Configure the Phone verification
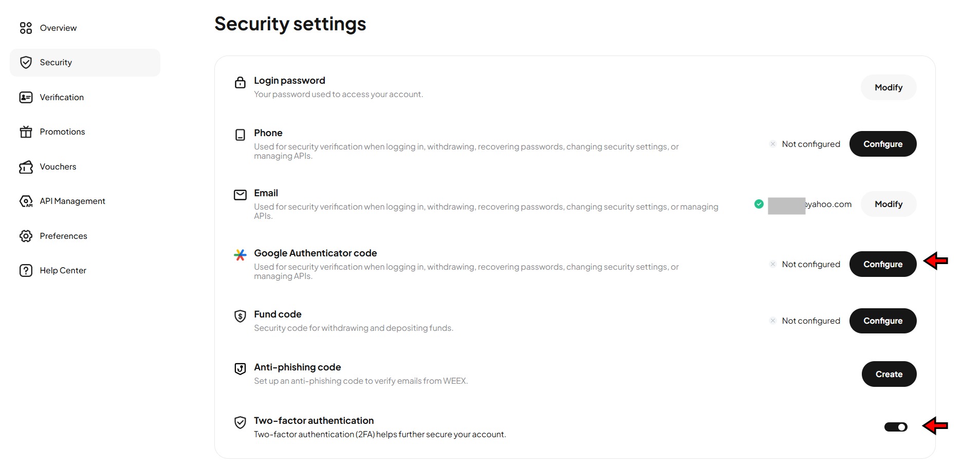 tap(883, 144)
